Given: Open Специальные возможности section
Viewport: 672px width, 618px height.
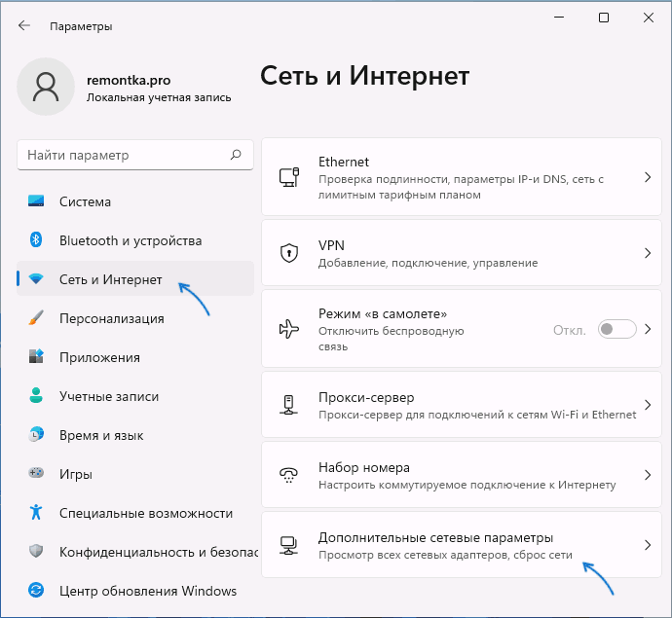Looking at the screenshot, I should point(135,513).
